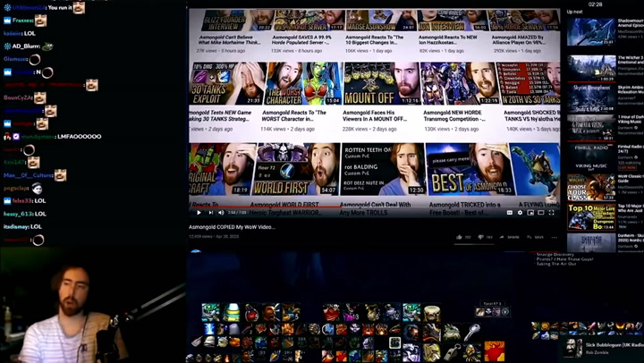Viewport: 644px width, 363px height.
Task: Click the orange-red beast icon on action bar
Action: (x=495, y=351)
